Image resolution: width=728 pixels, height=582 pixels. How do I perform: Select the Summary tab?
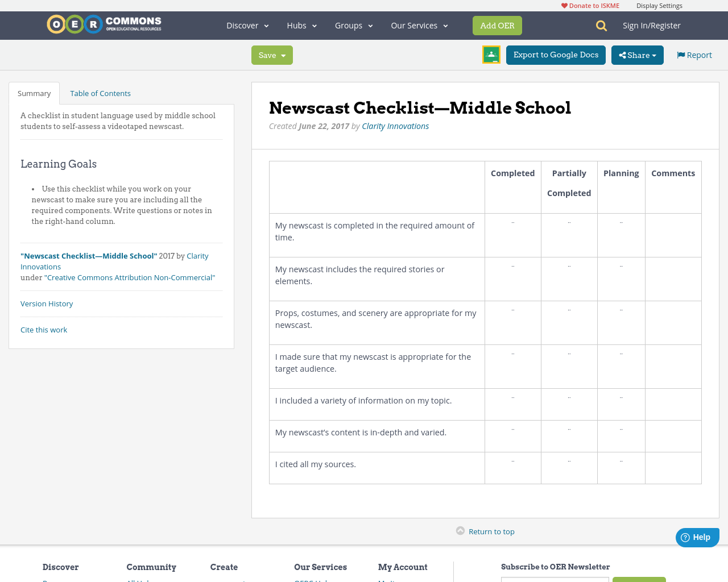(34, 93)
